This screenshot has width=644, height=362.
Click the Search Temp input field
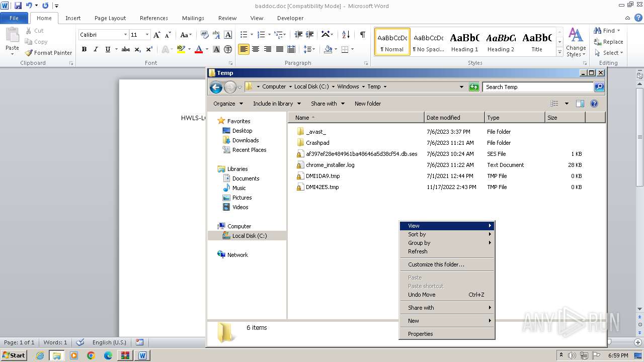pyautogui.click(x=538, y=87)
